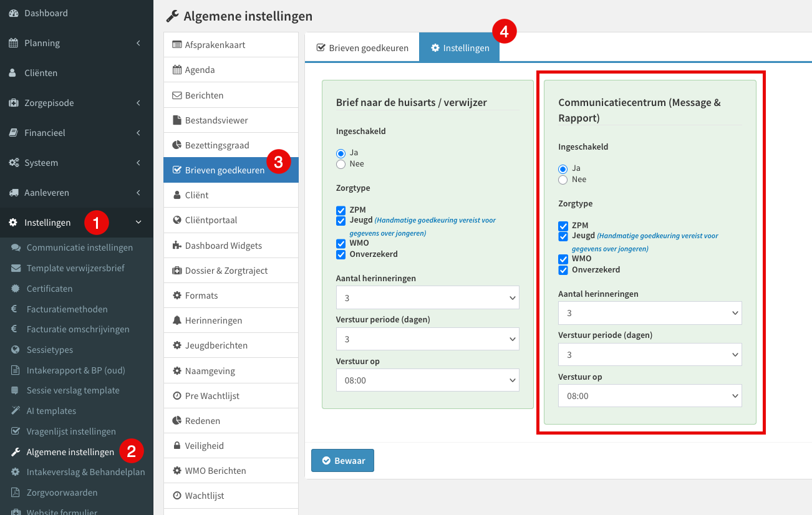Click the Pre Wachtlijst clock icon

pos(177,396)
